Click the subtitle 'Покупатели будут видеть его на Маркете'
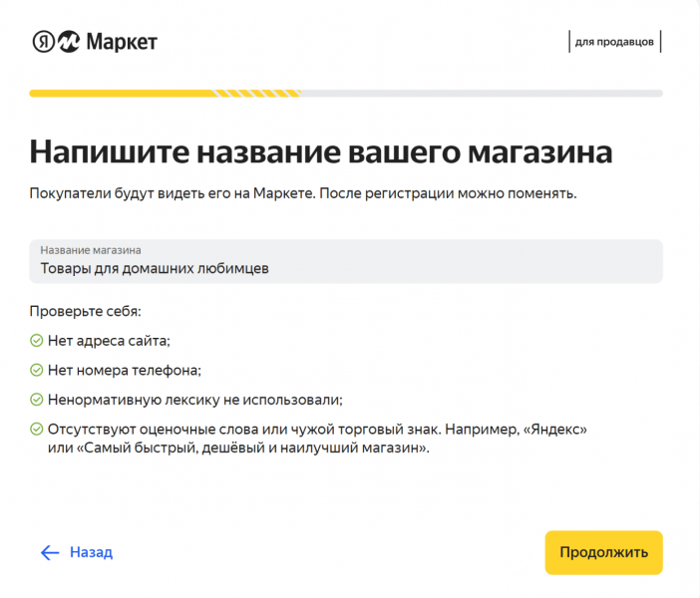Screen dimensions: 700x598 tap(173, 193)
